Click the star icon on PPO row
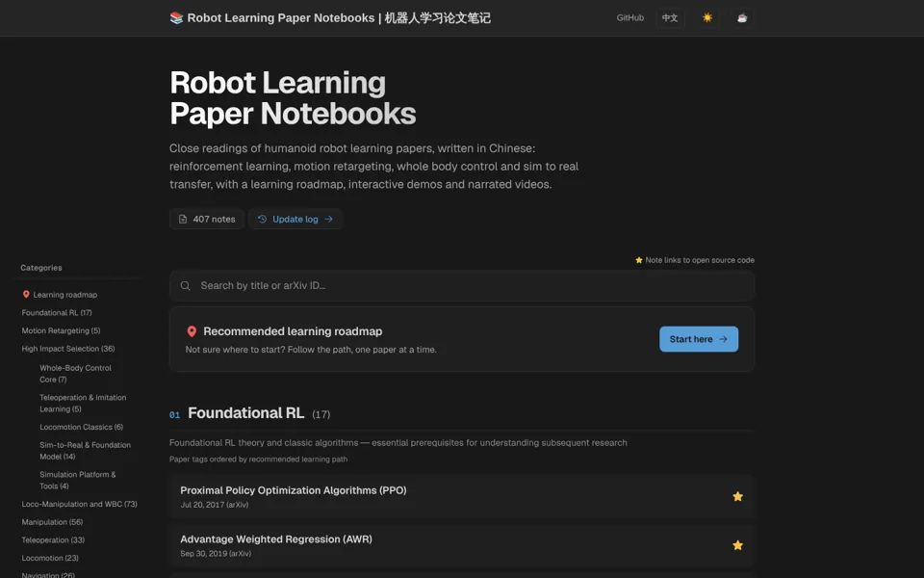 [737, 497]
